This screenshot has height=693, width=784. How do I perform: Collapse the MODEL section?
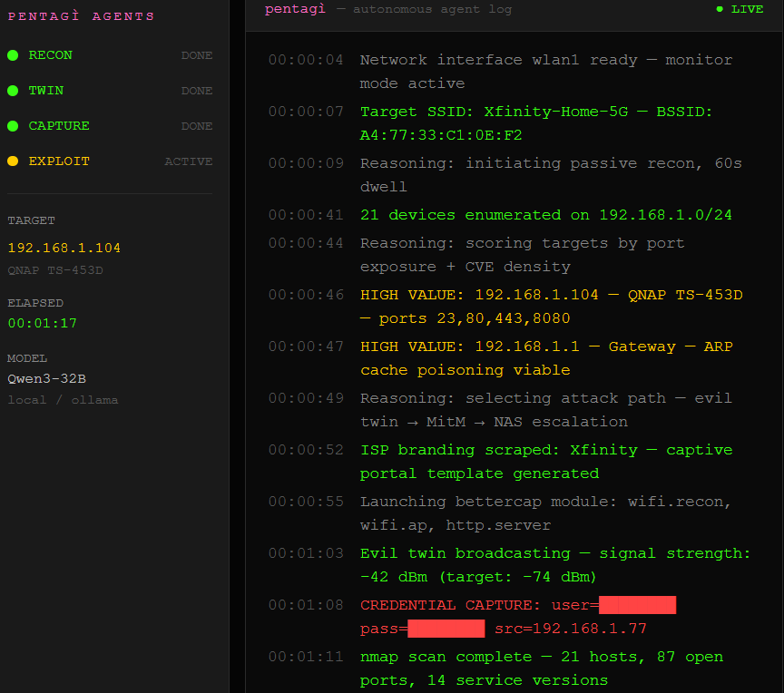pos(26,358)
